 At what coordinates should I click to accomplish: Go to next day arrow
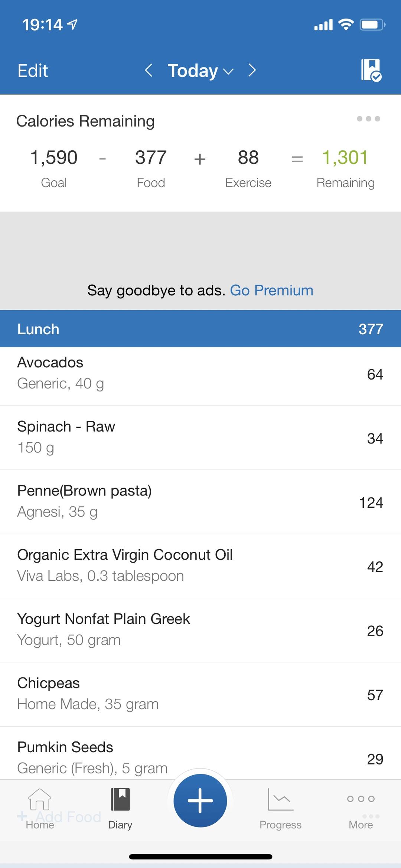[x=252, y=70]
